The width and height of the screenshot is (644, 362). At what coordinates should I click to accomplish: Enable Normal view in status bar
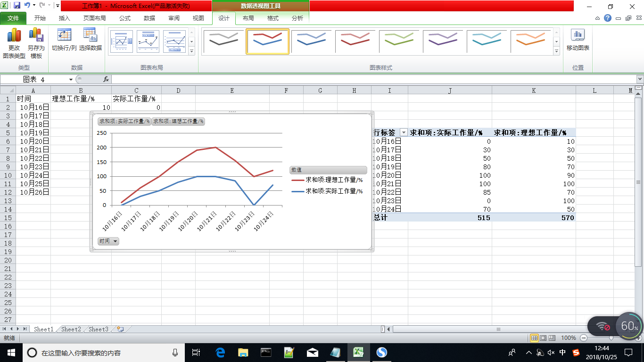pos(534,338)
